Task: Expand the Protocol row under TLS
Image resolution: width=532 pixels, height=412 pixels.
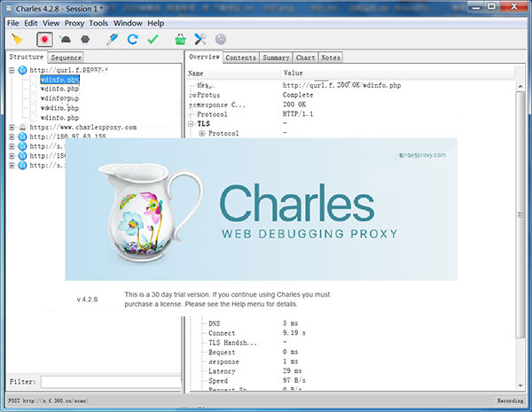Action: [202, 133]
